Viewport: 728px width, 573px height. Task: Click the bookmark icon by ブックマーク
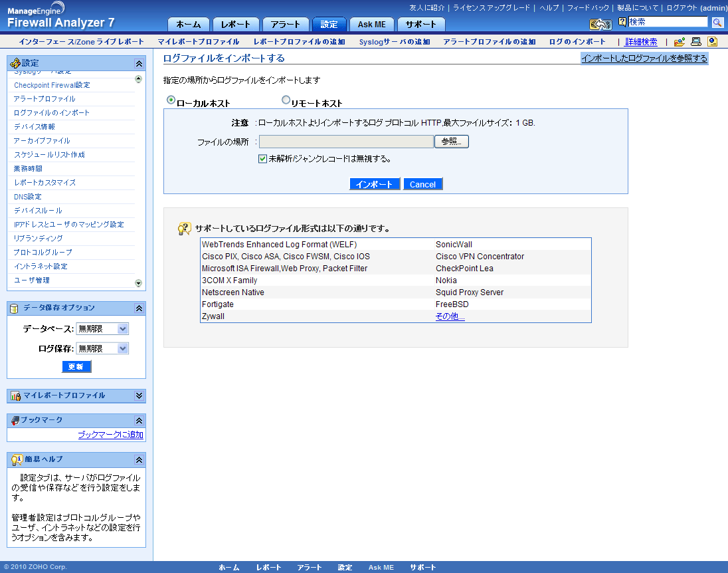point(15,420)
